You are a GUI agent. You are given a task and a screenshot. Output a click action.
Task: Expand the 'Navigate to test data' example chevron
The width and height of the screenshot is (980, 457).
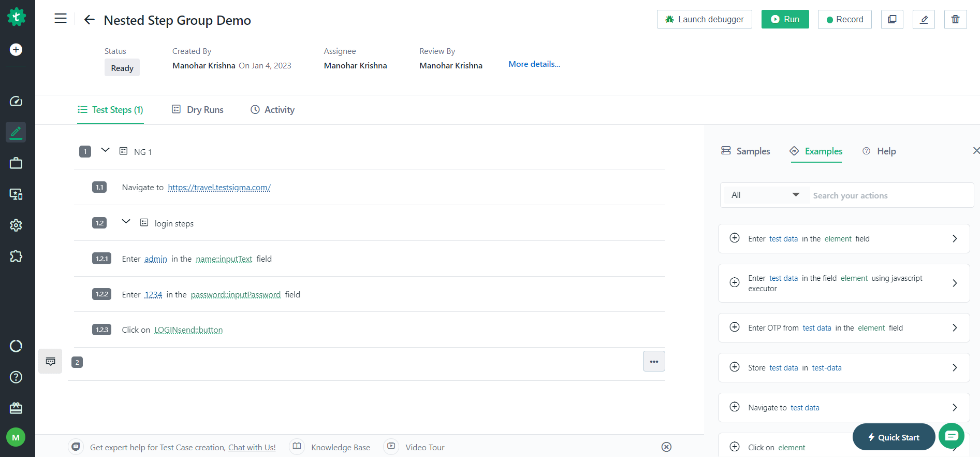955,407
